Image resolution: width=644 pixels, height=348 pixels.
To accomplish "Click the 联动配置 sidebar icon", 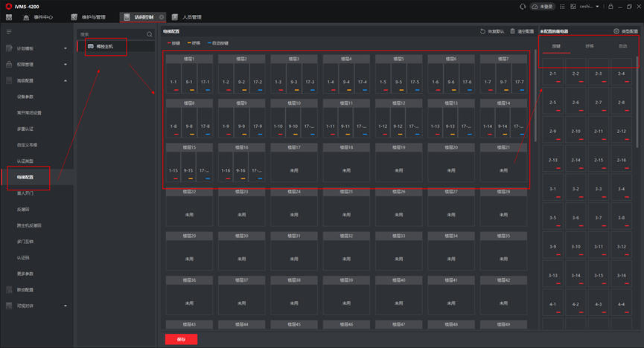I will click(9, 290).
